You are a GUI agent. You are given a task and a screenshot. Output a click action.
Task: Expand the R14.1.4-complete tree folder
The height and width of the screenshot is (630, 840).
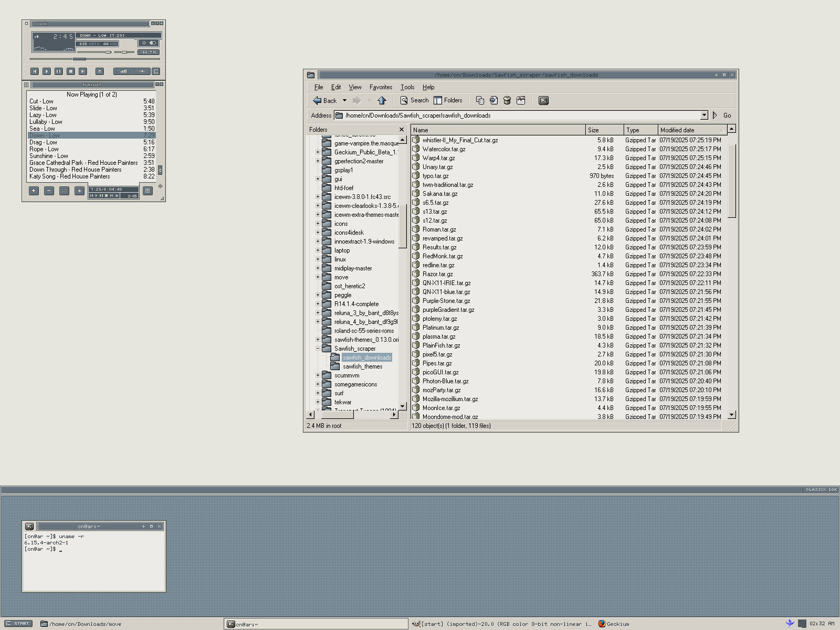click(x=318, y=304)
